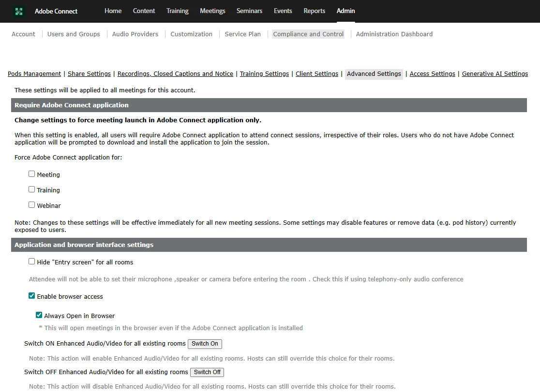Click "Force Adobe Connect application for:" text

point(68,157)
